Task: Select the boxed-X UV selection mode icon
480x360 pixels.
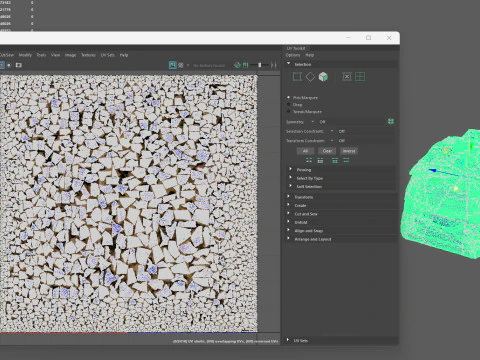Action: 347,77
